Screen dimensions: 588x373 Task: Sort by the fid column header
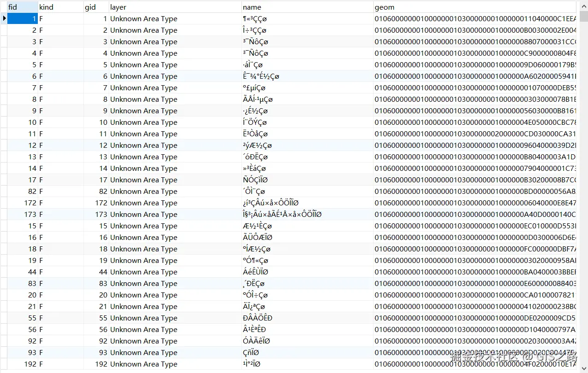click(23, 7)
